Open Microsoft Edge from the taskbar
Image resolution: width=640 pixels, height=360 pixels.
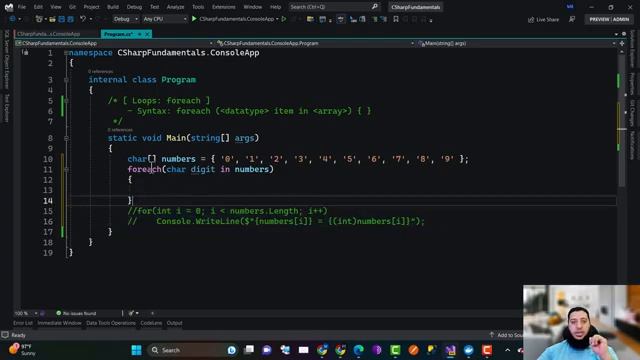pos(358,350)
